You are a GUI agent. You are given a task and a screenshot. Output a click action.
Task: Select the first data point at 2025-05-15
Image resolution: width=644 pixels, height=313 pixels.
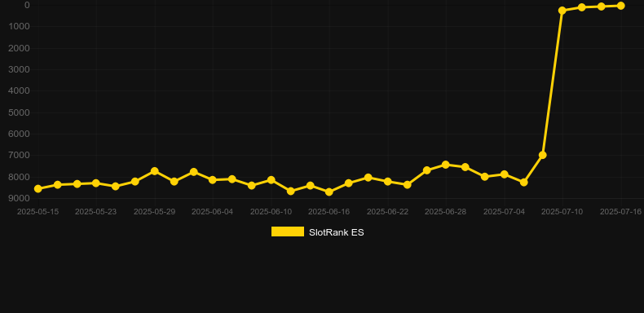pos(37,188)
